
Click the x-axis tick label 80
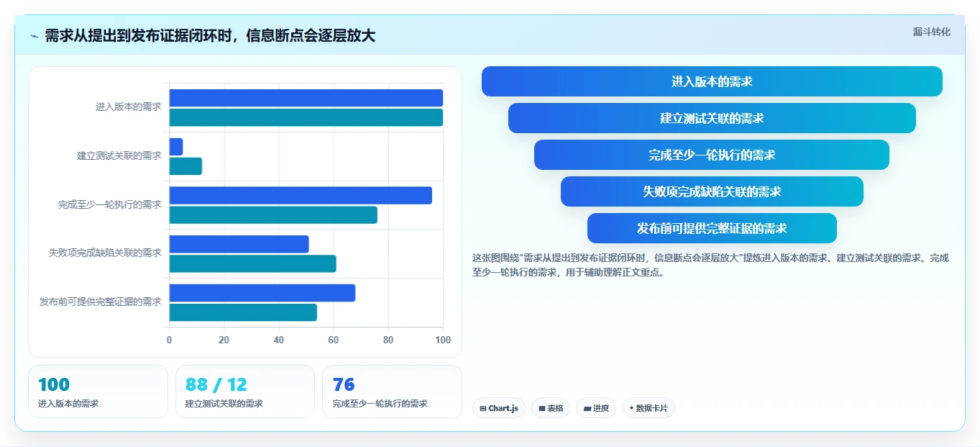tap(388, 340)
